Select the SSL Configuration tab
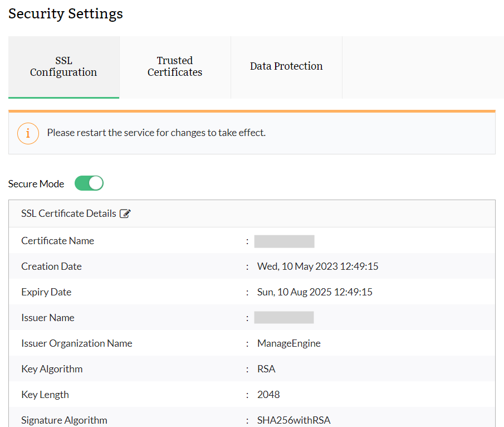Image resolution: width=504 pixels, height=427 pixels. (63, 66)
